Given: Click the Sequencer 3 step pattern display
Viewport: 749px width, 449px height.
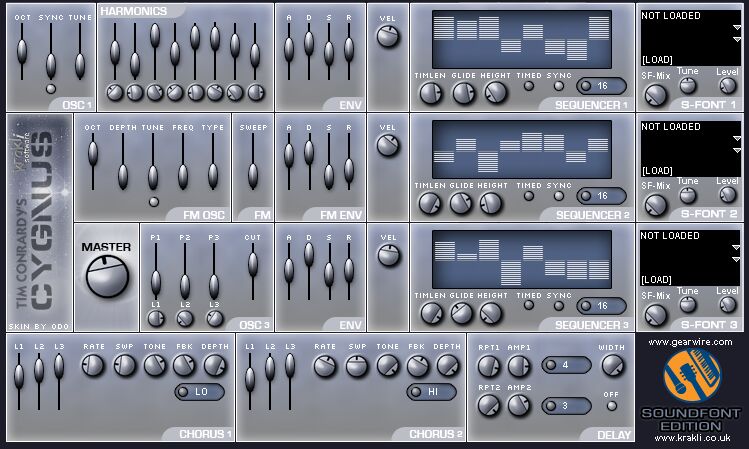Looking at the screenshot, I should coord(522,259).
